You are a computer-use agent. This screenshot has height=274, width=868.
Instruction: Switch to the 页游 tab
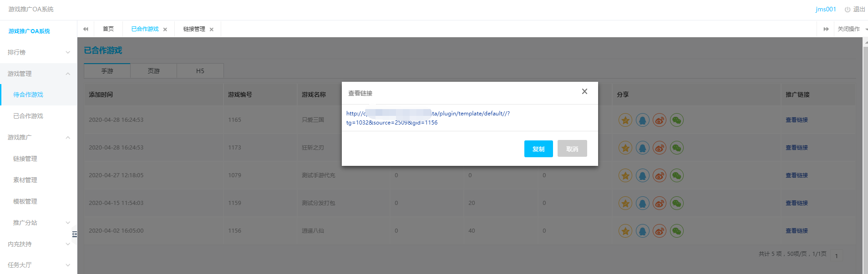[x=154, y=71]
